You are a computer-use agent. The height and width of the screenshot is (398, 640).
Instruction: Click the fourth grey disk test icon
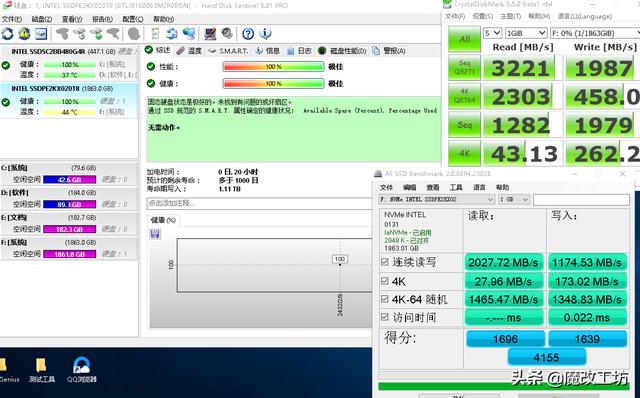pos(113,34)
